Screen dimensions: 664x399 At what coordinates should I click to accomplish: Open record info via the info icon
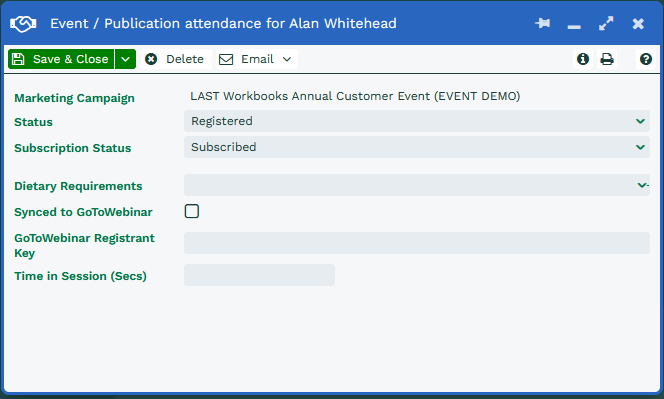(583, 59)
